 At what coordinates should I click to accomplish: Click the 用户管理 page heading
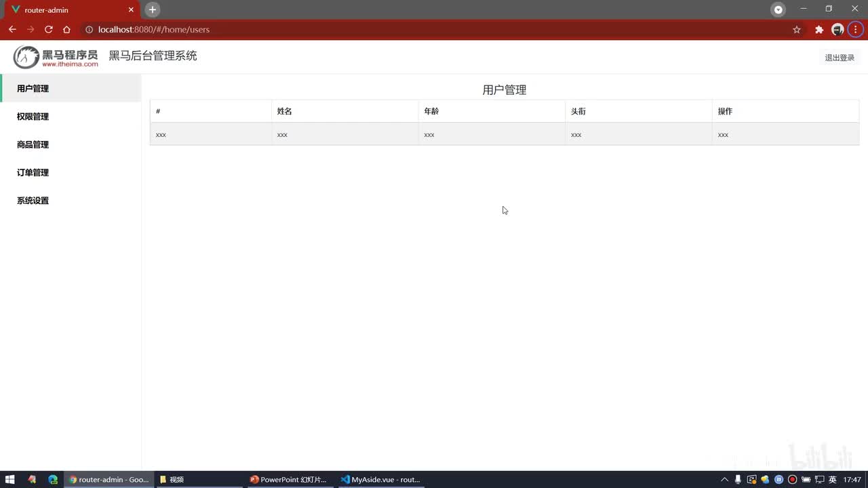tap(505, 89)
